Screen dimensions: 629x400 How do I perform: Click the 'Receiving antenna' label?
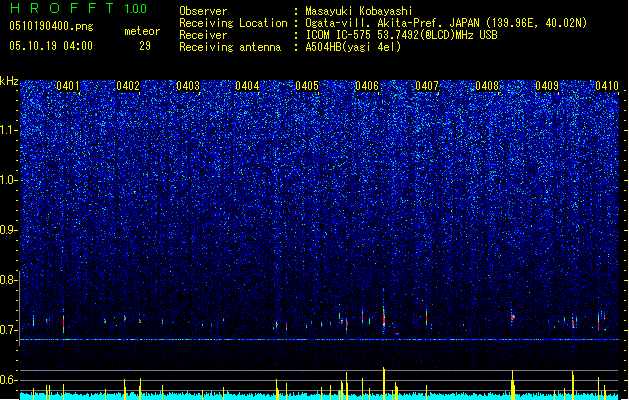point(230,47)
